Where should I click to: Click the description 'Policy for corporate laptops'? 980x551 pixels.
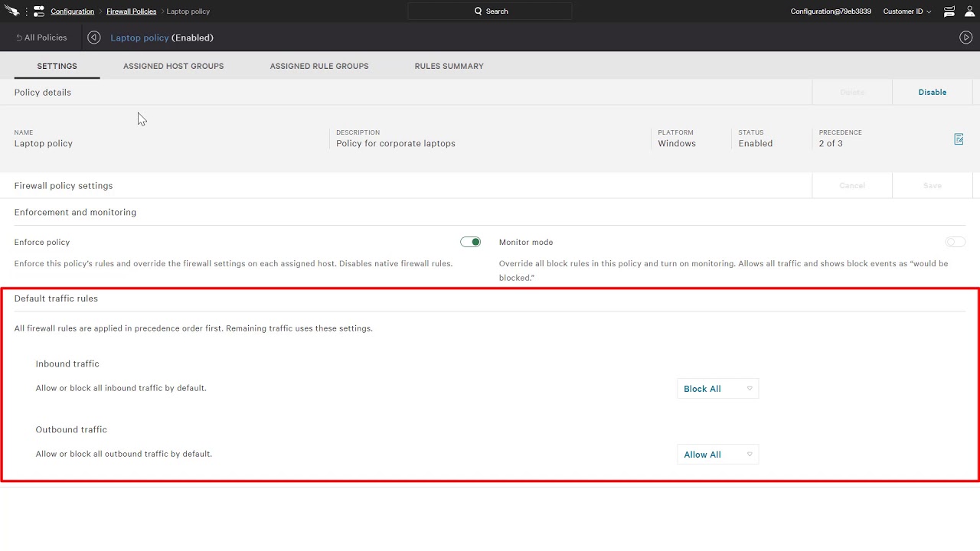(396, 143)
